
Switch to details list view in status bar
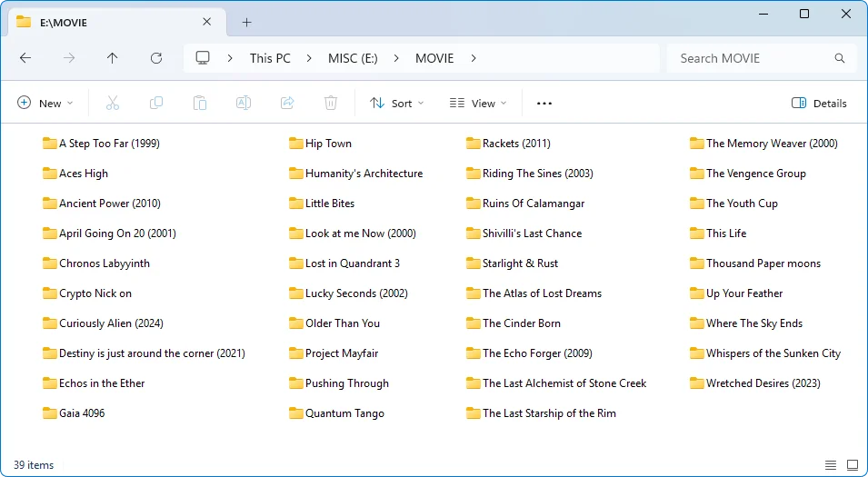point(831,465)
